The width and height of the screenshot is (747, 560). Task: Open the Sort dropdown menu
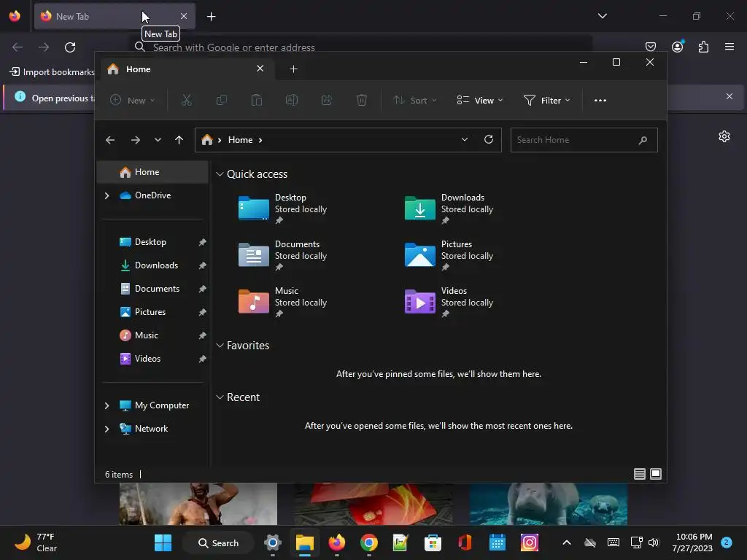coord(414,101)
